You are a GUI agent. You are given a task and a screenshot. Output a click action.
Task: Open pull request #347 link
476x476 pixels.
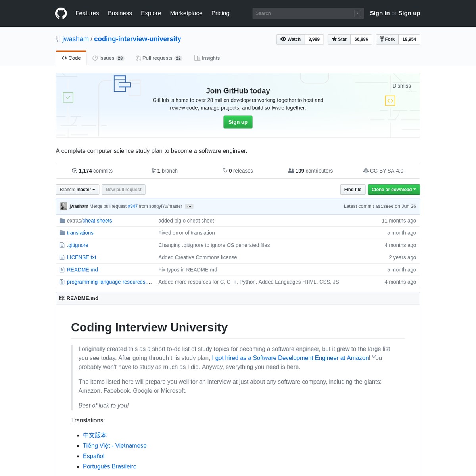pos(132,206)
